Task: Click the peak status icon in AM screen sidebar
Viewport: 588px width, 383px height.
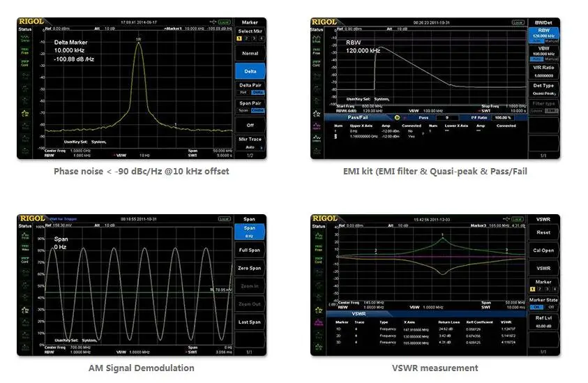Action: click(x=24, y=235)
